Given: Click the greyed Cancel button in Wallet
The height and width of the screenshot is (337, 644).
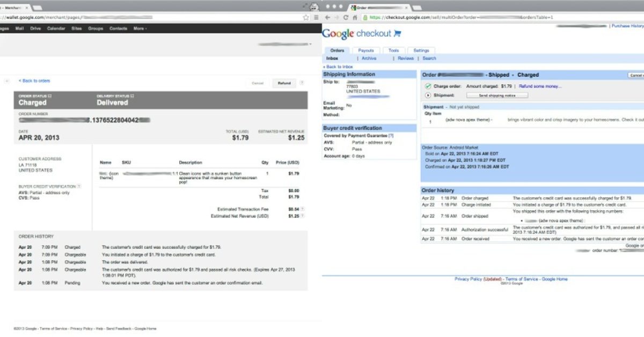Looking at the screenshot, I should pyautogui.click(x=258, y=83).
